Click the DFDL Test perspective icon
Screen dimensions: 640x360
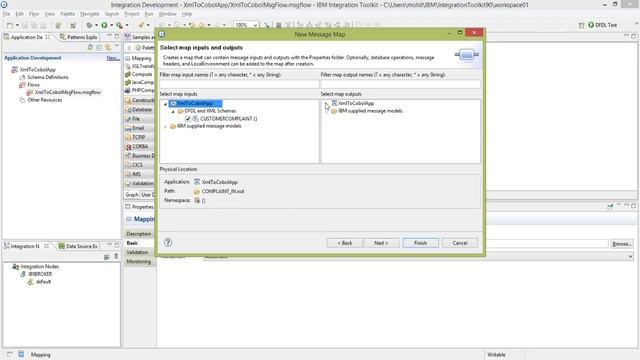coord(591,25)
